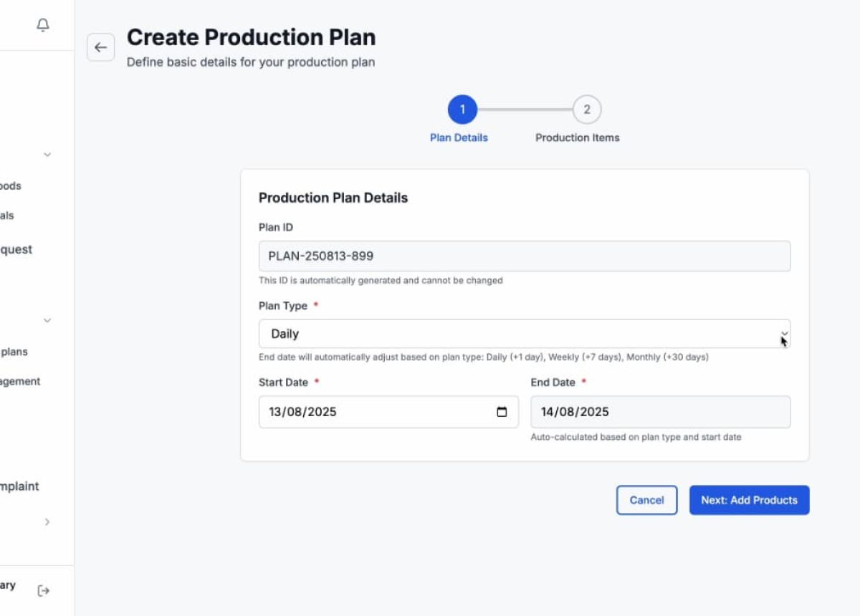Collapse the sidebar section above the "oods" item

[47, 155]
